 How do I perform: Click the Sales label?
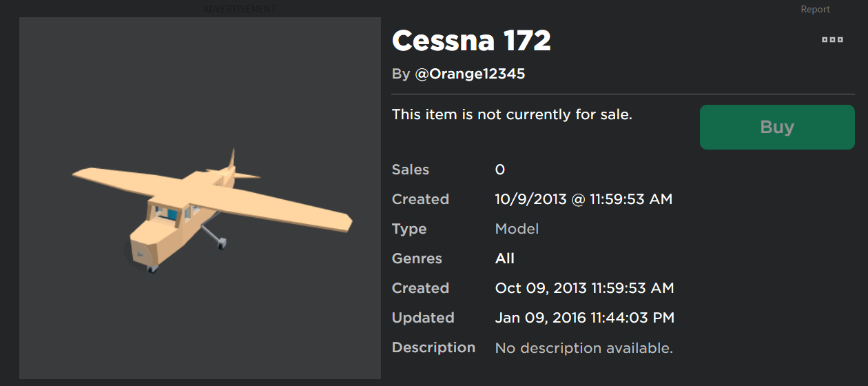(411, 170)
